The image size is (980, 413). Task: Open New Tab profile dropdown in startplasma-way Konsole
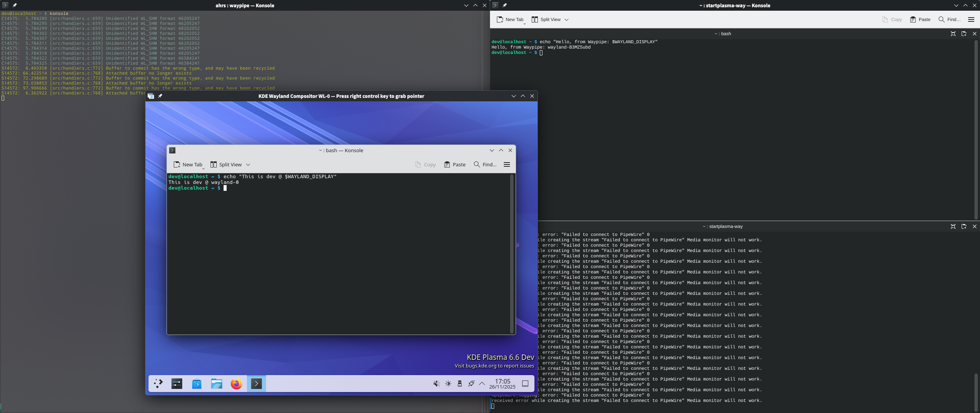click(524, 23)
